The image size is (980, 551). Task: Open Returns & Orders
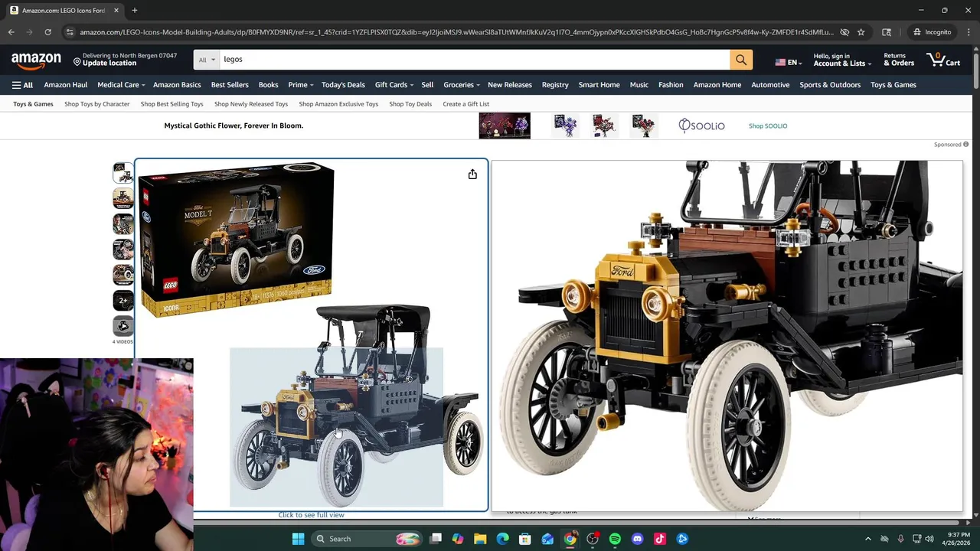pyautogui.click(x=899, y=60)
